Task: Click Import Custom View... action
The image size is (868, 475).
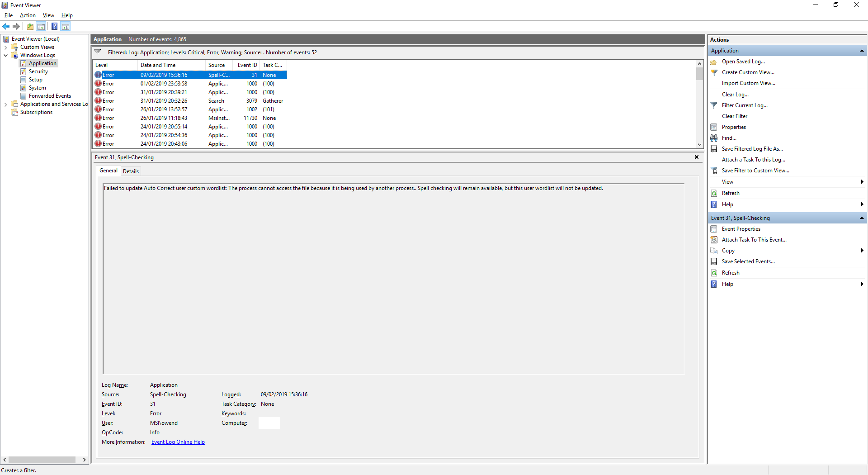Action: (x=749, y=83)
